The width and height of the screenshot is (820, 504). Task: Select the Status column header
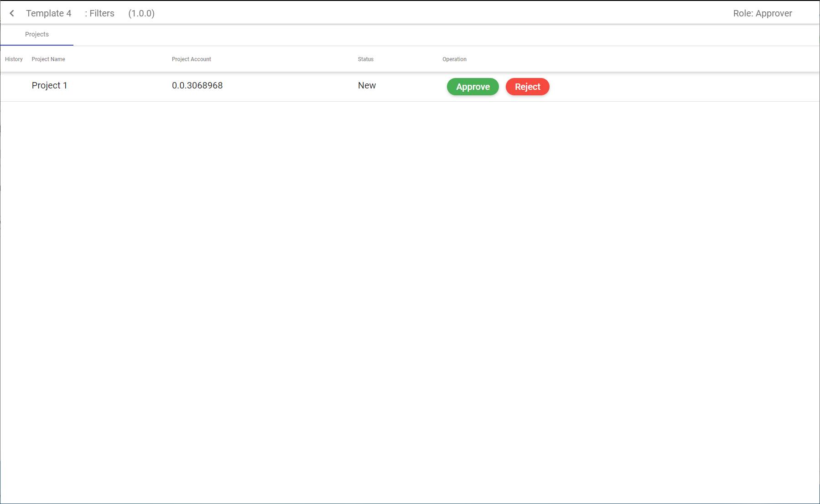[365, 59]
